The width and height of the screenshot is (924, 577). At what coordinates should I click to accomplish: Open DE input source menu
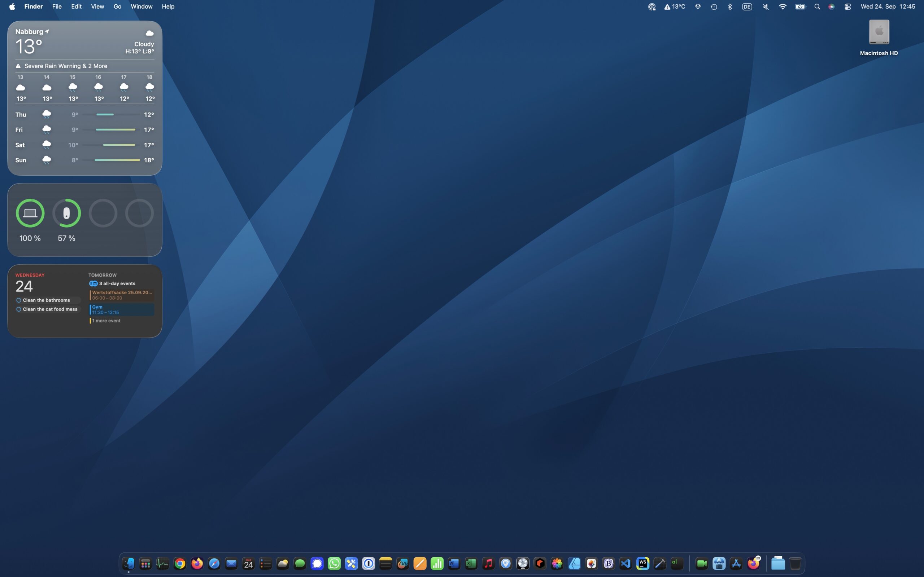click(747, 6)
